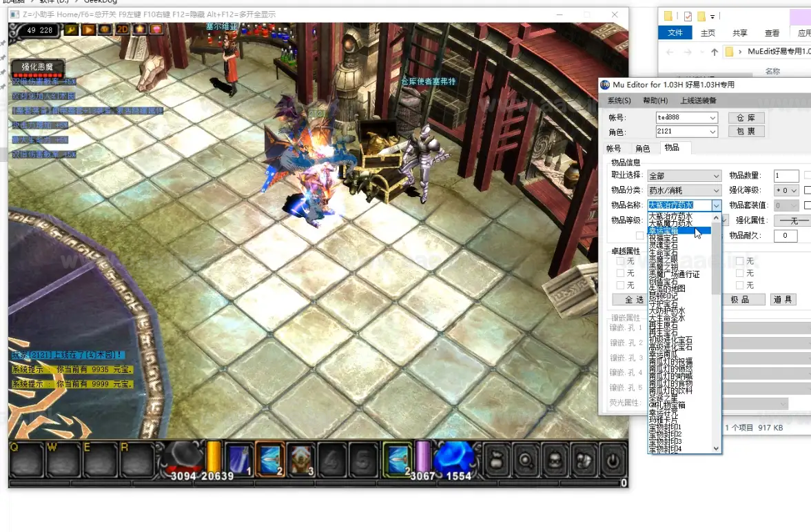Click the highlighted hotbar skill slot 2

270,458
